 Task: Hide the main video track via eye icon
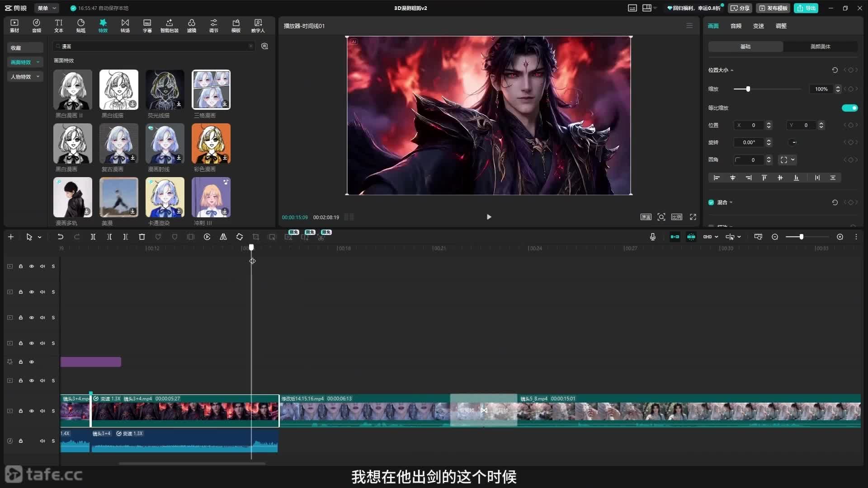click(x=32, y=411)
